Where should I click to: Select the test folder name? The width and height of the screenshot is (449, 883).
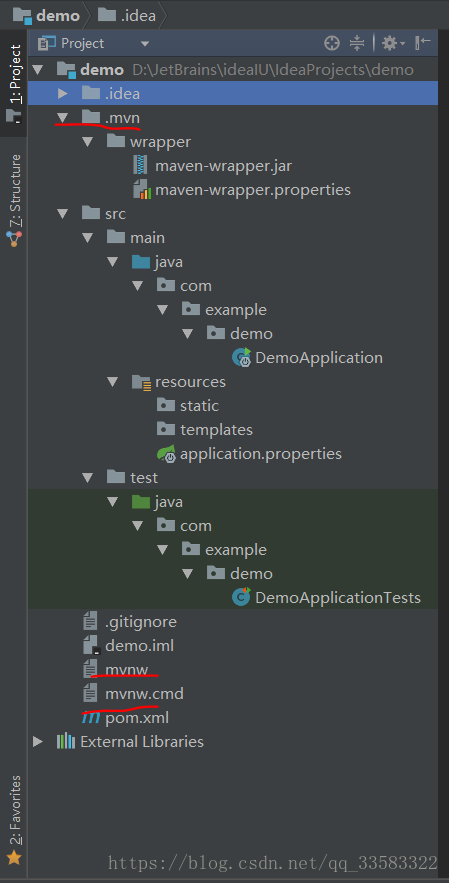pyautogui.click(x=144, y=478)
